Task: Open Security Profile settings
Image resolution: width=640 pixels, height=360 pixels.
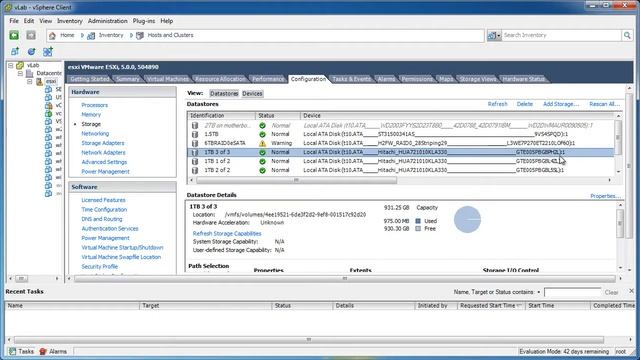Action: click(99, 267)
